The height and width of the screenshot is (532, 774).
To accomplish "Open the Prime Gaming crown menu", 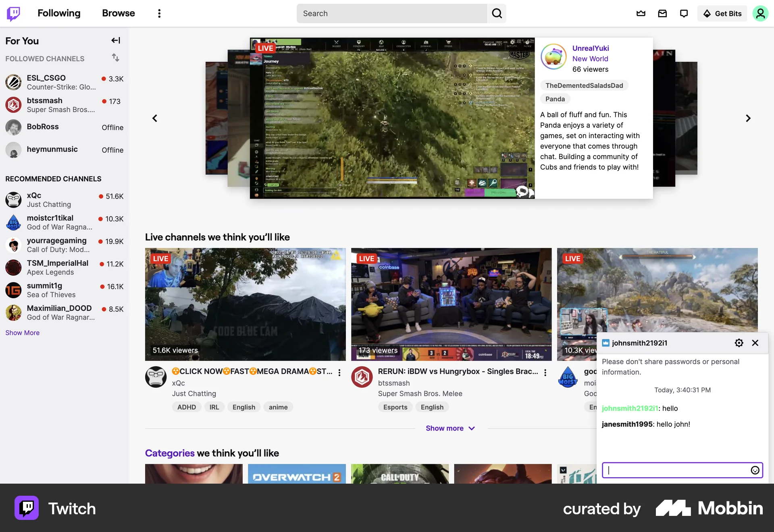I will pyautogui.click(x=641, y=13).
